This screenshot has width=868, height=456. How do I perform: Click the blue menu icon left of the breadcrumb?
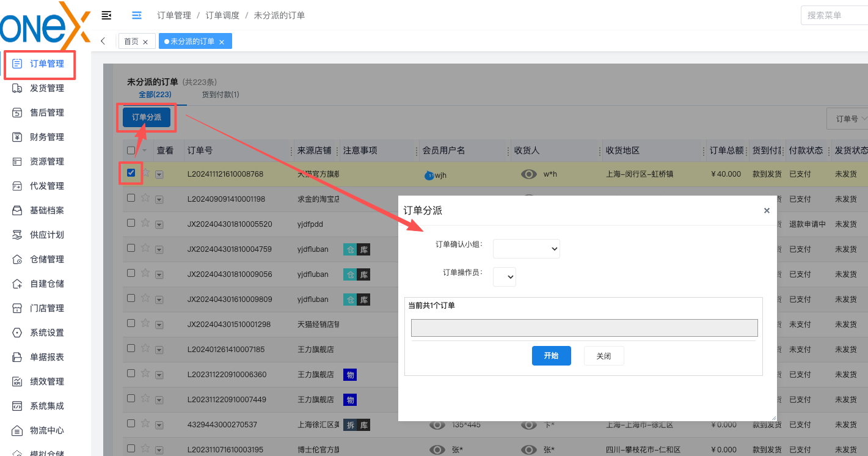[x=137, y=15]
